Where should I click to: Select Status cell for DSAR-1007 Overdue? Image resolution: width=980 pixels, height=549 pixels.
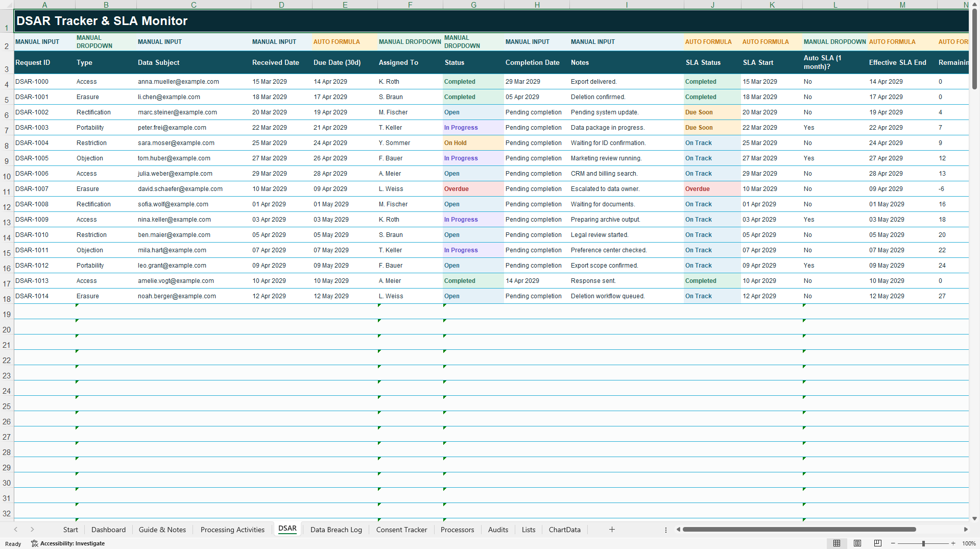pyautogui.click(x=473, y=189)
